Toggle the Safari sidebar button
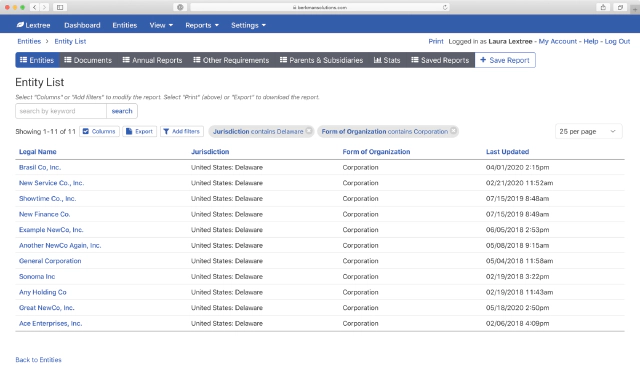Image resolution: width=640 pixels, height=391 pixels. click(x=60, y=7)
